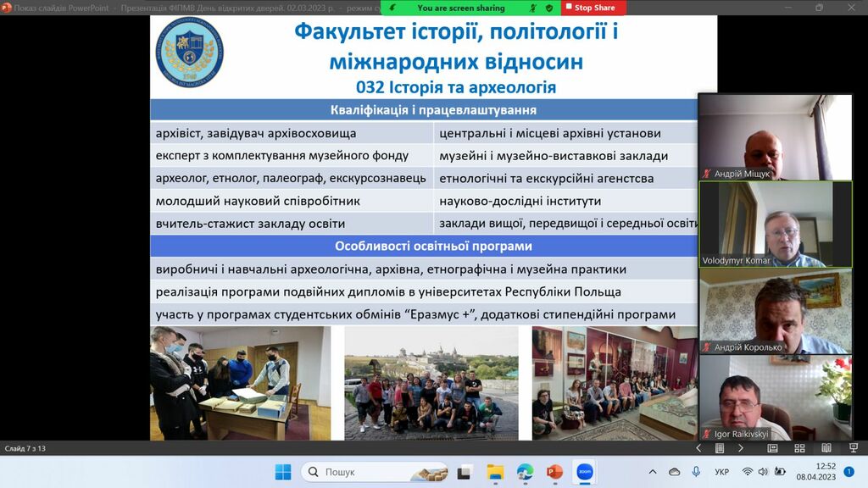This screenshot has width=868, height=488.
Task: Open the Windows Start menu
Action: pyautogui.click(x=283, y=472)
